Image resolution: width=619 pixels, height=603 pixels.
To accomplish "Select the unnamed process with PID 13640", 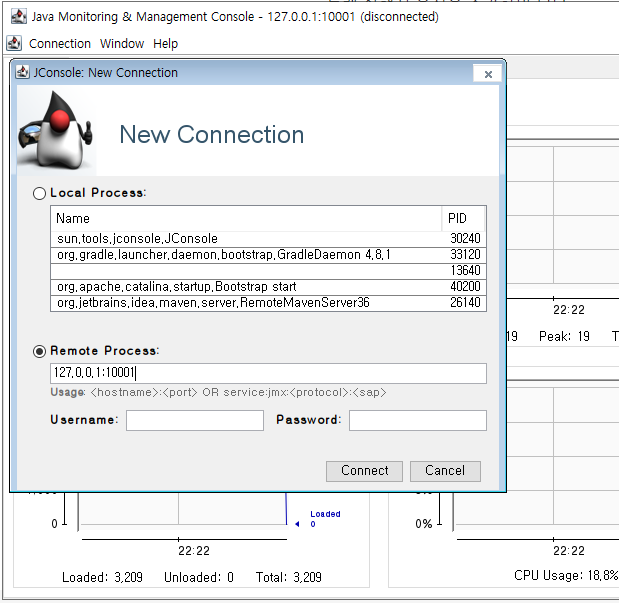I will [x=268, y=271].
